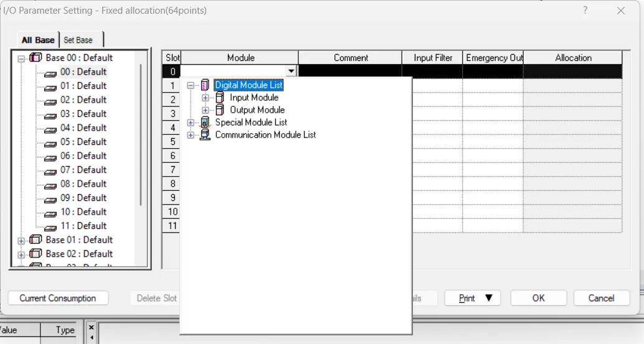Click the Input Module icon
Image resolution: width=644 pixels, height=344 pixels.
coord(220,98)
